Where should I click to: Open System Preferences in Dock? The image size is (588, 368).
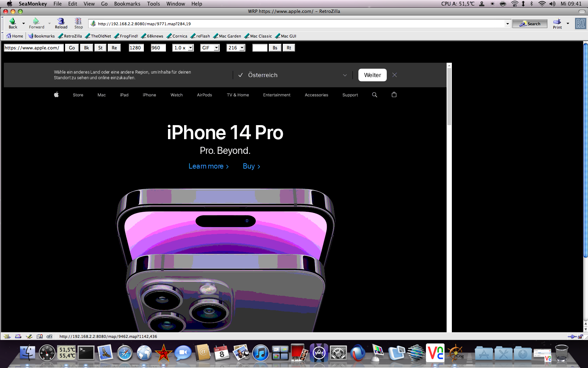(x=338, y=353)
